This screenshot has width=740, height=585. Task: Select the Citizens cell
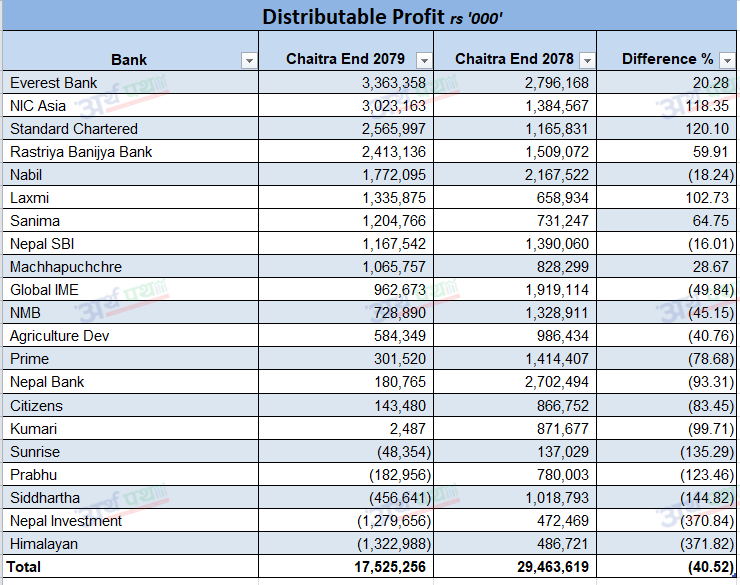coord(131,406)
